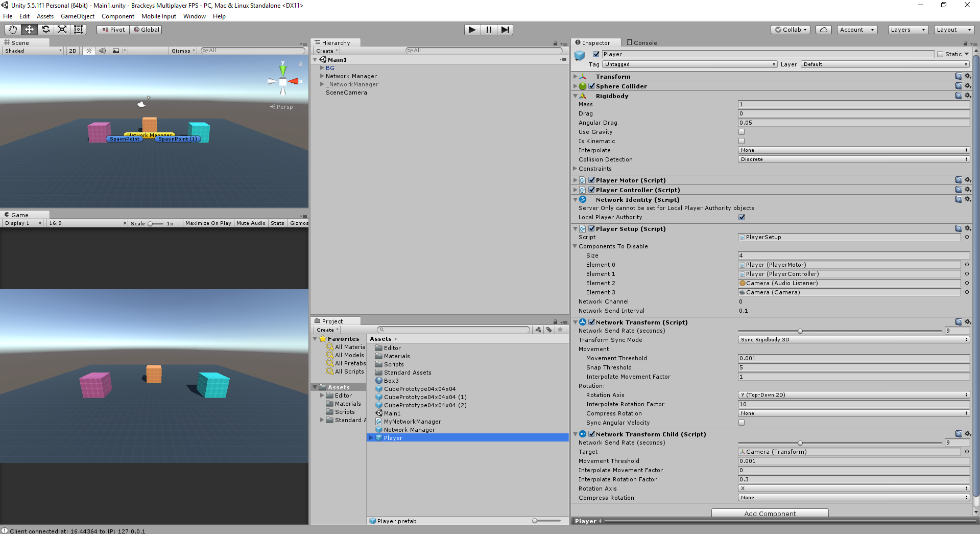980x534 pixels.
Task: Click scene gizmo red X axis
Action: [294, 81]
